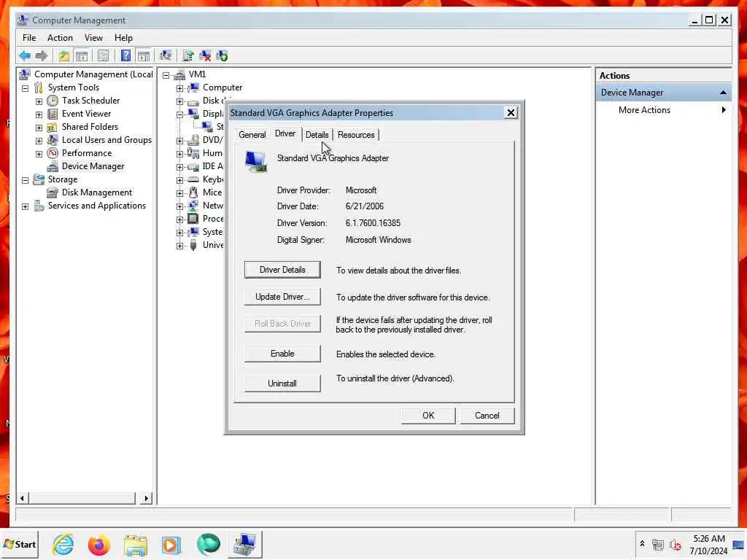Click the network tray icon
The image size is (747, 560).
click(658, 544)
